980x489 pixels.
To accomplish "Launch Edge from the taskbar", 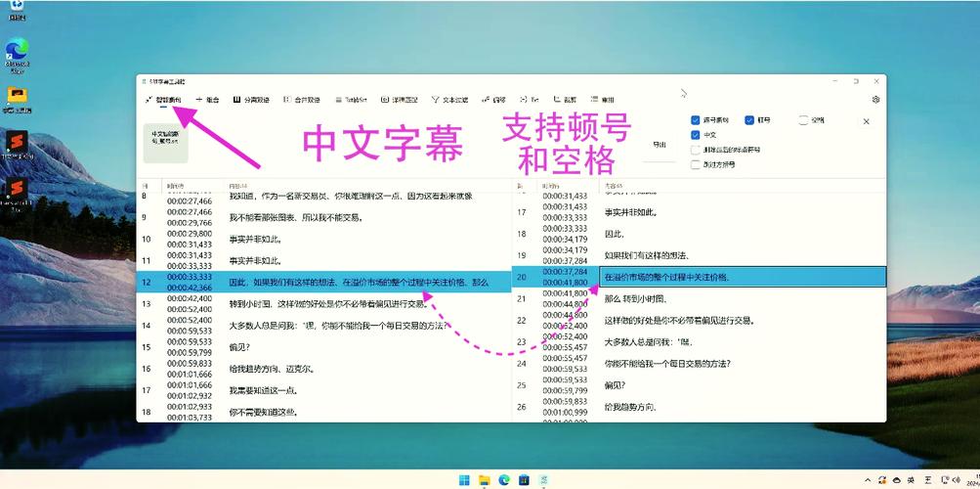I will coord(504,479).
